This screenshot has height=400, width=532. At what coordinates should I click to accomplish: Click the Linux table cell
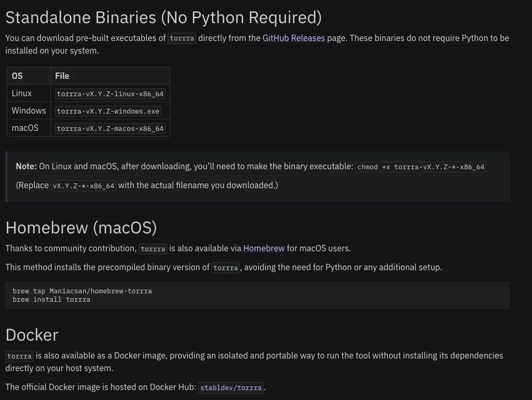(x=22, y=94)
